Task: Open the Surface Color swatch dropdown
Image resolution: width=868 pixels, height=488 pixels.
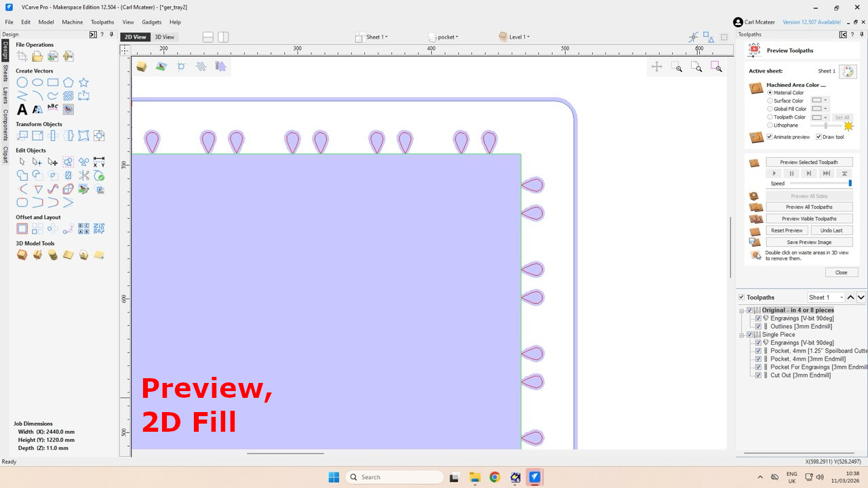Action: pyautogui.click(x=827, y=100)
